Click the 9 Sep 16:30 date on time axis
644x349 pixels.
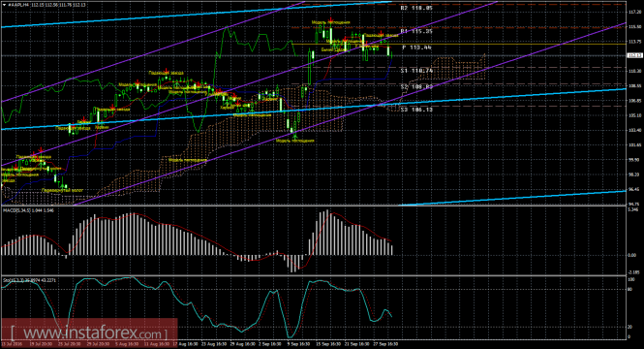click(299, 343)
